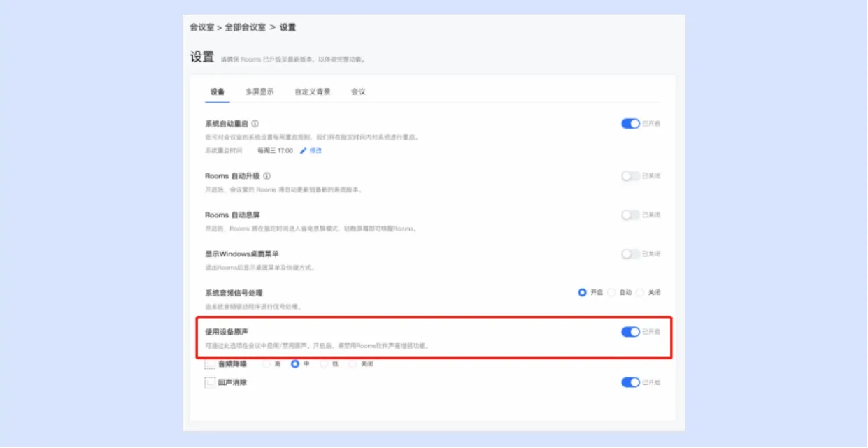Turn off the 系统自动重启 switch
Viewport: 868px width, 448px height.
pos(630,124)
